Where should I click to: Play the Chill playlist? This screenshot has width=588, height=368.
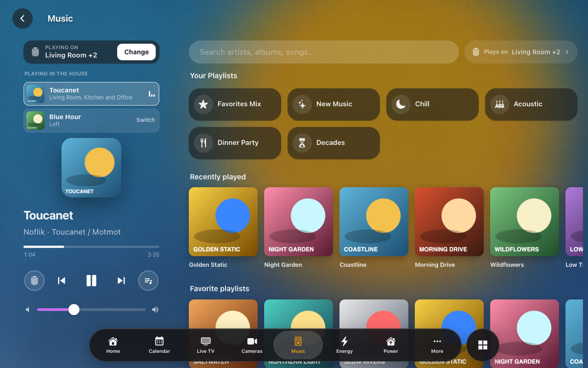click(x=432, y=104)
